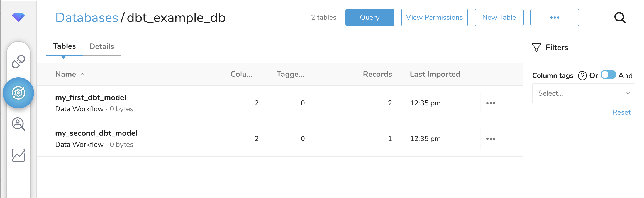Open more options for my_first_dbt_model
644x198 pixels.
(491, 103)
